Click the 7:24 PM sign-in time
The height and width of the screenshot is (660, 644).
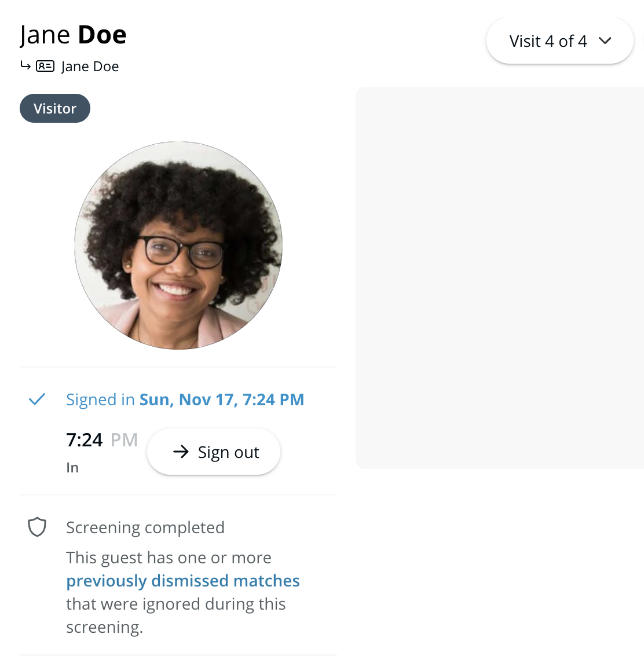(102, 440)
